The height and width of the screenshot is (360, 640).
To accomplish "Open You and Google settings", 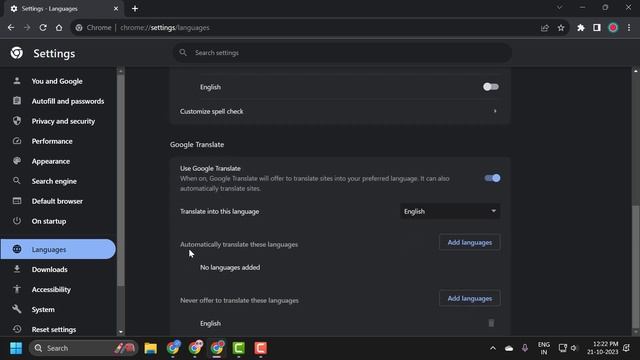I will [57, 81].
